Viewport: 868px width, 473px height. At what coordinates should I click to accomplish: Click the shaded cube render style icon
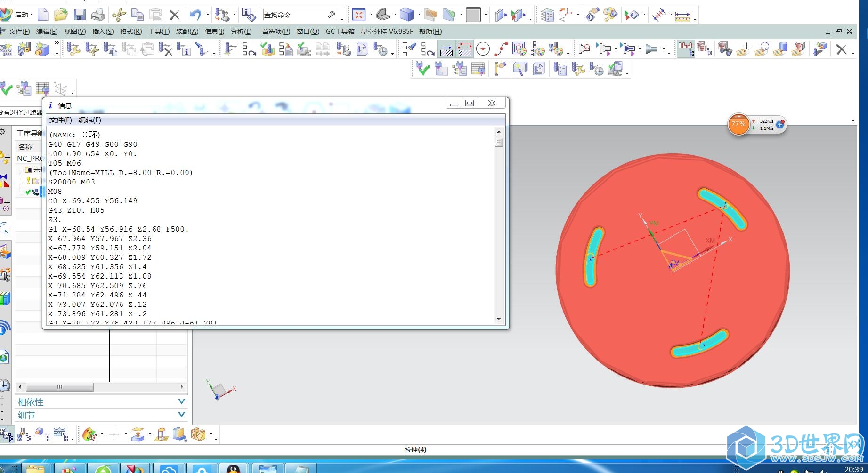pos(406,15)
